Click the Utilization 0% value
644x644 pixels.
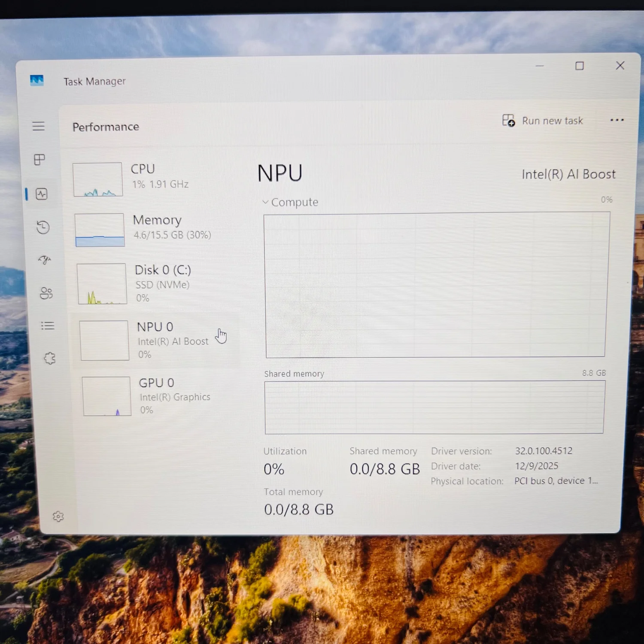pyautogui.click(x=274, y=469)
